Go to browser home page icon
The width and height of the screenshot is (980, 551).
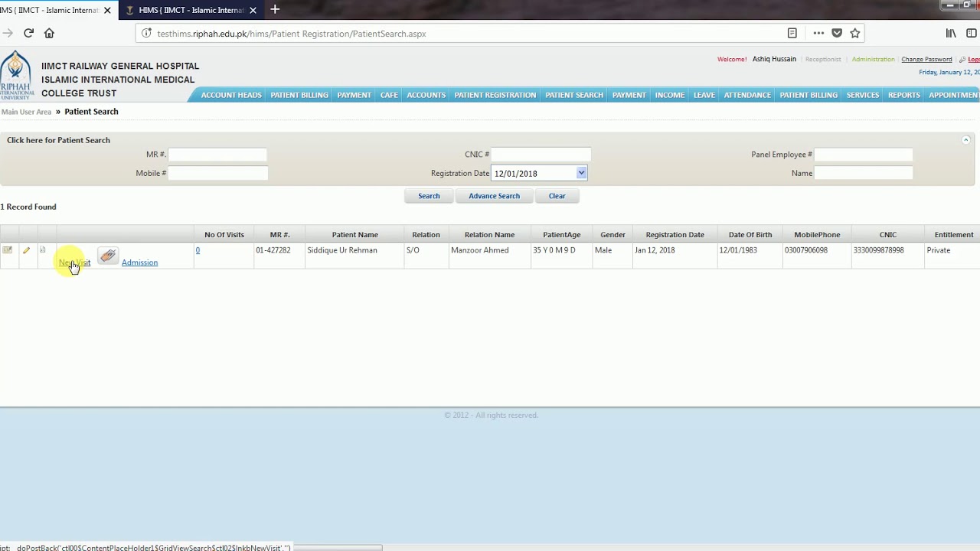[49, 33]
